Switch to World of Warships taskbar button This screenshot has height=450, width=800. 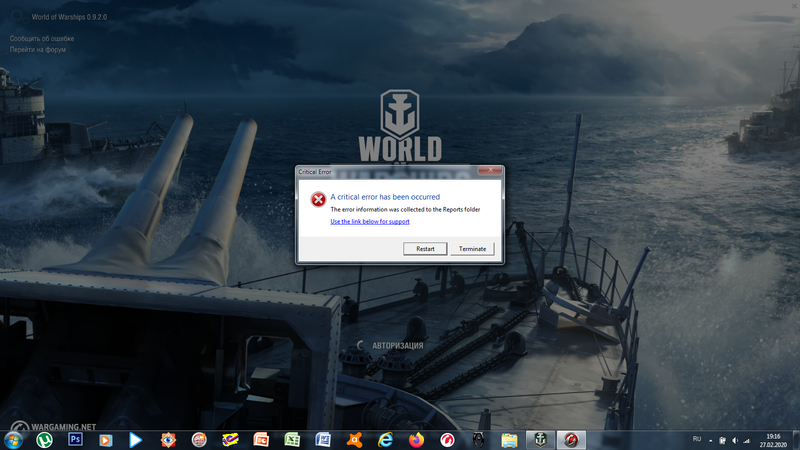[x=540, y=440]
